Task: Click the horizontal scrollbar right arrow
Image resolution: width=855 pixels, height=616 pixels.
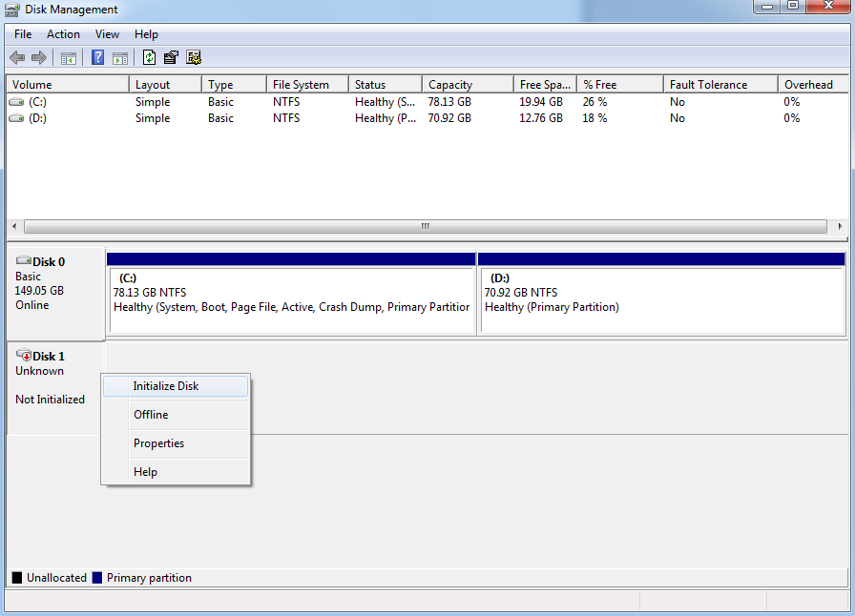Action: tap(840, 226)
